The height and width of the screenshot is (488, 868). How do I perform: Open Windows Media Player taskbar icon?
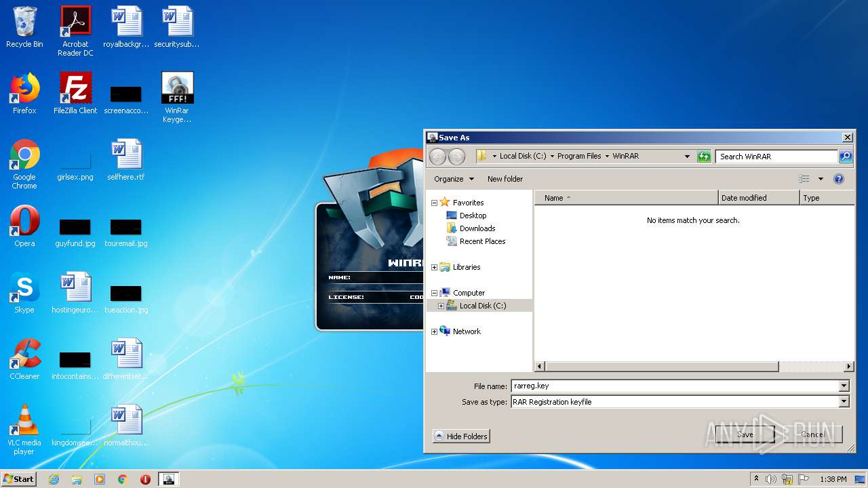(x=100, y=479)
